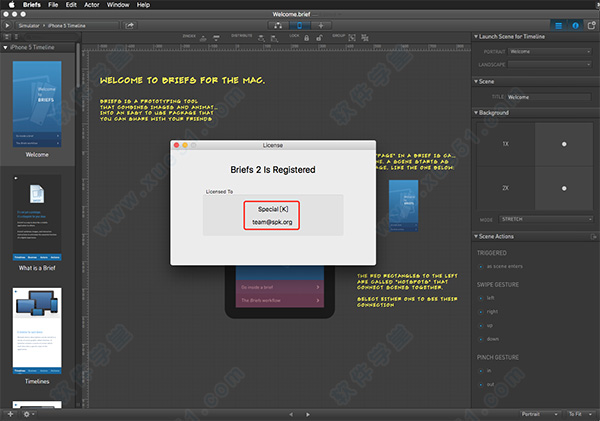This screenshot has height=421, width=600.
Task: Open the File menu
Action: 53,5
